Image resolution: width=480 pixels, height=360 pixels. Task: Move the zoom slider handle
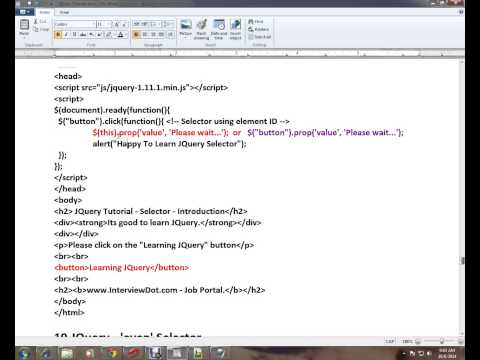tap(442, 341)
